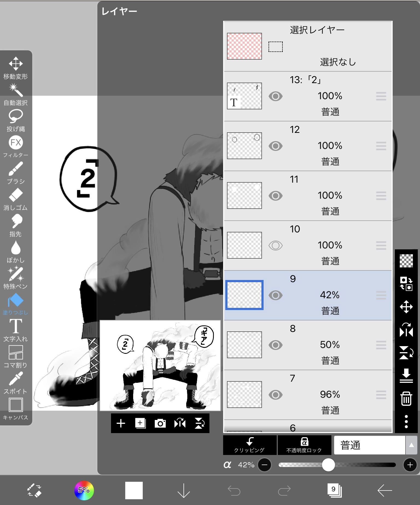Image resolution: width=420 pixels, height=505 pixels.
Task: Open the キャンバス canvas tool
Action: (16, 409)
